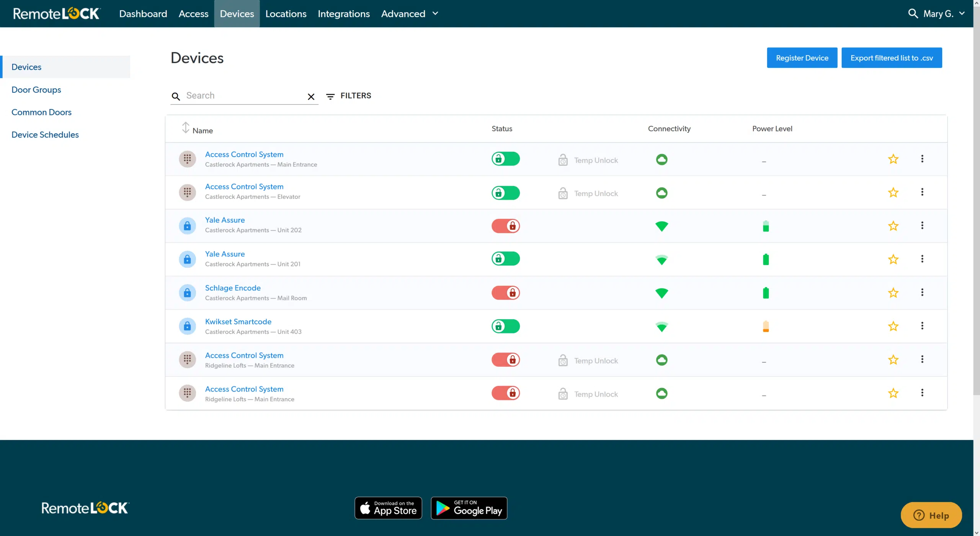Lock the Yale Assure Unit 201 toggle
Image resolution: width=980 pixels, height=536 pixels.
tap(506, 259)
